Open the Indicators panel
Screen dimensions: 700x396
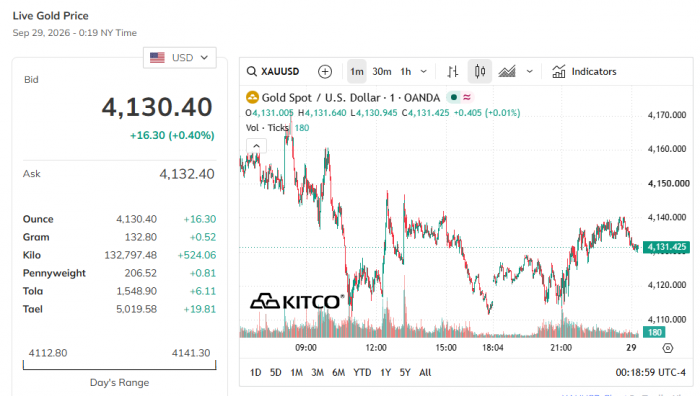tap(584, 71)
